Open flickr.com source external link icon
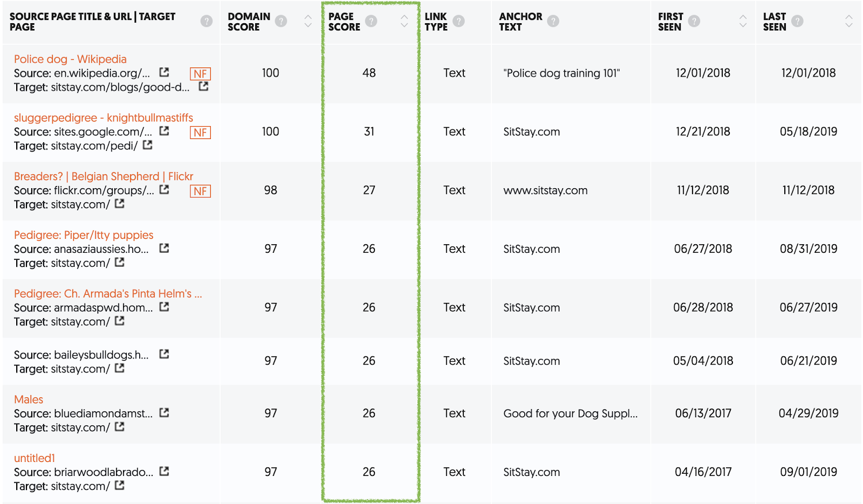 tap(164, 190)
